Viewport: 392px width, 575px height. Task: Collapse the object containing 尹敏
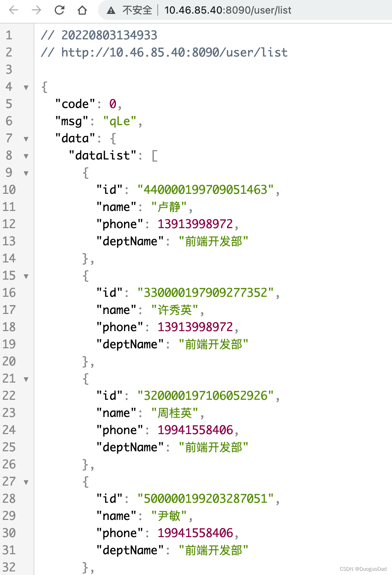tap(25, 482)
